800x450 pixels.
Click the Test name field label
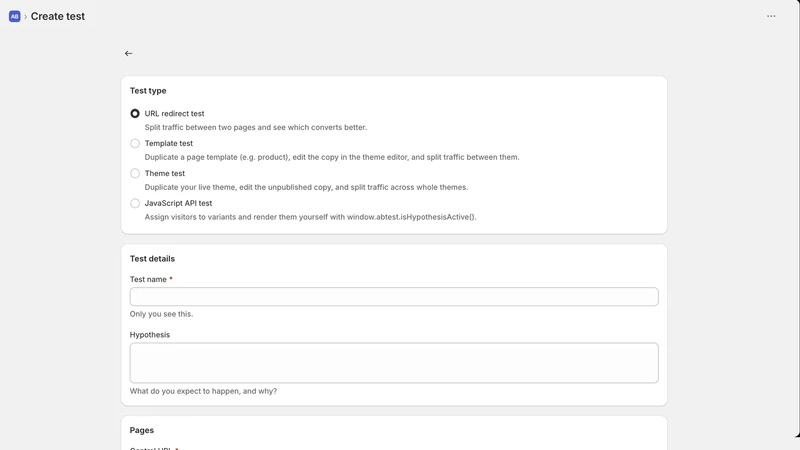click(148, 280)
